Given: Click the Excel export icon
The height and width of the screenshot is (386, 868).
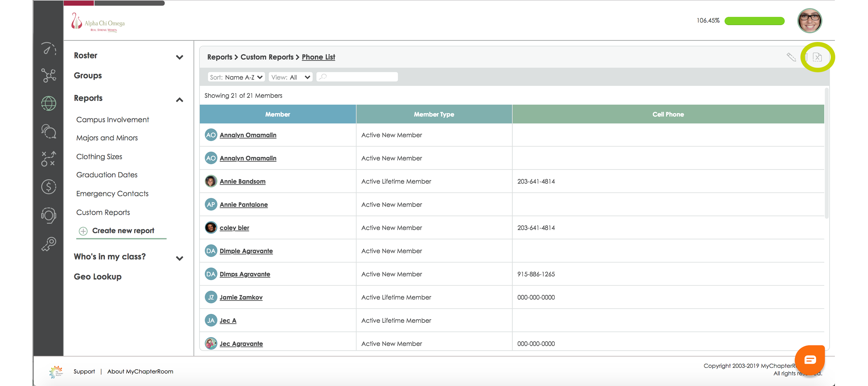Looking at the screenshot, I should pos(818,57).
